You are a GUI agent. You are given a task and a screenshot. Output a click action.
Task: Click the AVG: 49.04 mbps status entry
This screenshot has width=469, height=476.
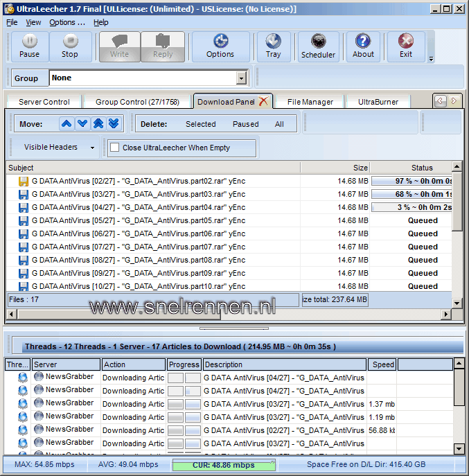click(128, 464)
